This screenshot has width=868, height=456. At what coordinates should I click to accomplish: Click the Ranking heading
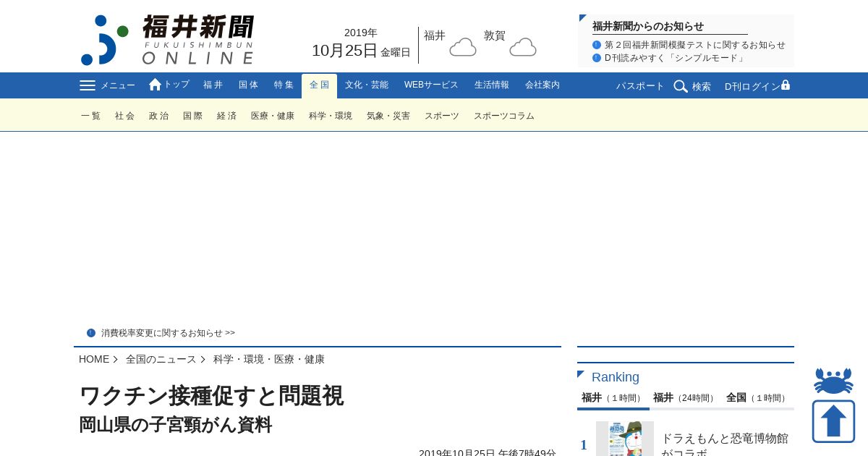(x=616, y=377)
